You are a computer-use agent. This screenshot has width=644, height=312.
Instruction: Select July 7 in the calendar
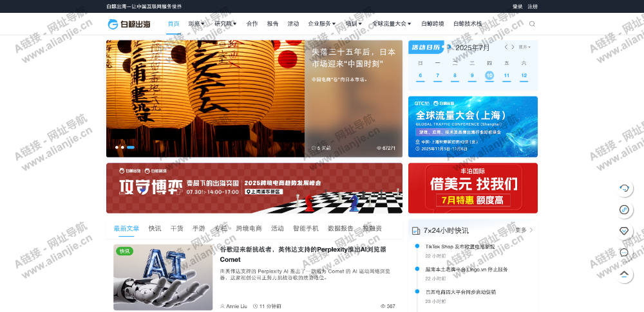(x=438, y=75)
